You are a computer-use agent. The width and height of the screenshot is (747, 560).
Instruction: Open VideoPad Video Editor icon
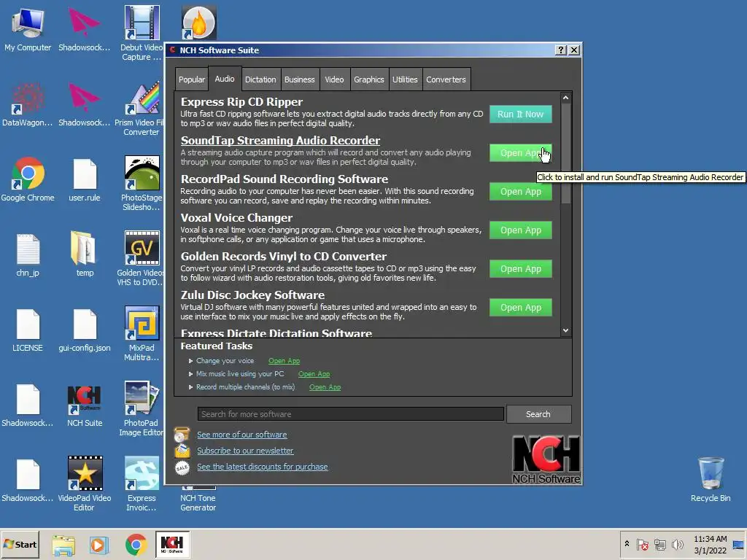(x=85, y=484)
